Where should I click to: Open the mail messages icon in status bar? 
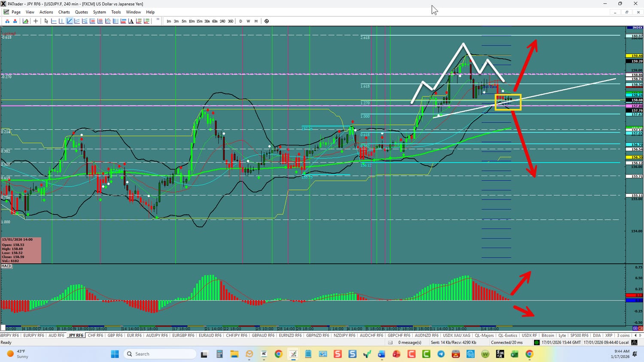coord(390,342)
